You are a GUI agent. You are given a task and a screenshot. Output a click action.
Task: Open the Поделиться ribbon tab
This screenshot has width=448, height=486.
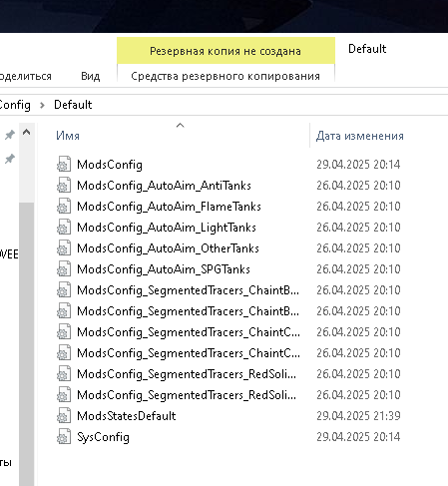(25, 76)
